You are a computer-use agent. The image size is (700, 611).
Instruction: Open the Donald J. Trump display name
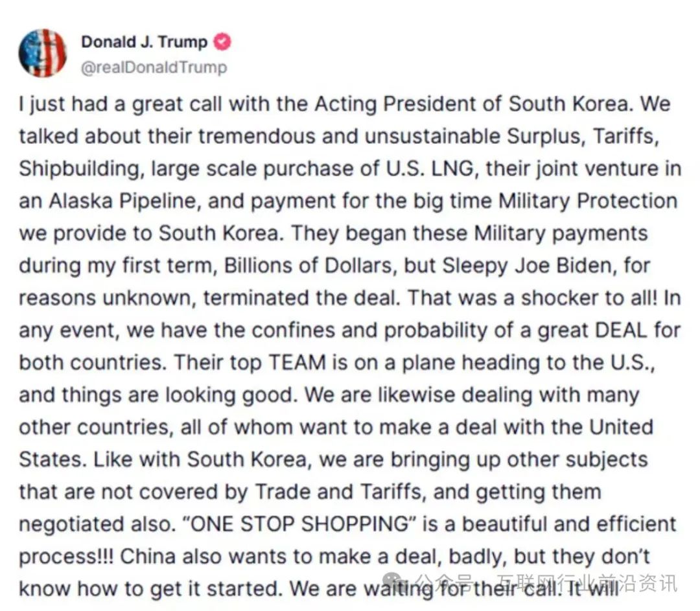144,42
